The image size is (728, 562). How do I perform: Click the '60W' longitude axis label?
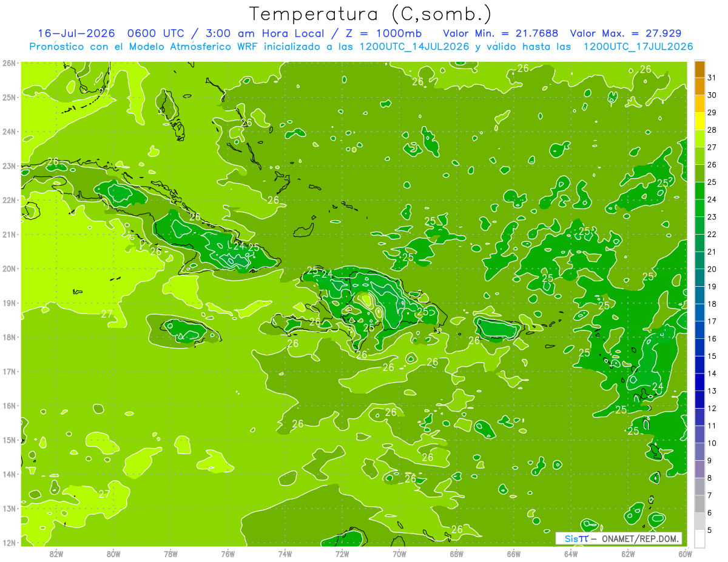[686, 554]
